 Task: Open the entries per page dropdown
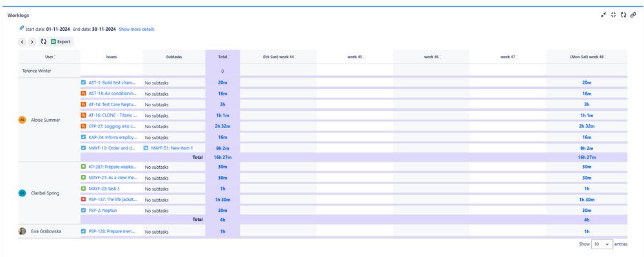click(602, 244)
